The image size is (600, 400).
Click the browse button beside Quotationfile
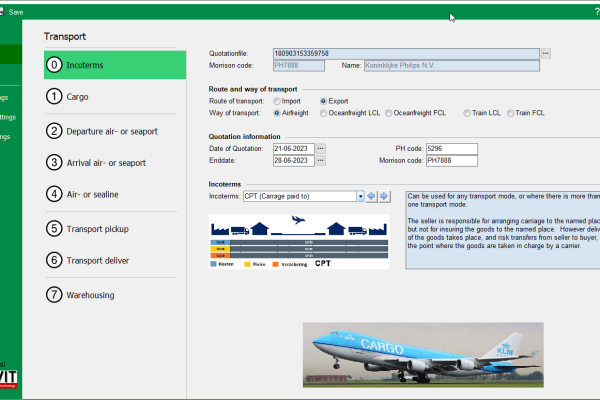pos(546,54)
